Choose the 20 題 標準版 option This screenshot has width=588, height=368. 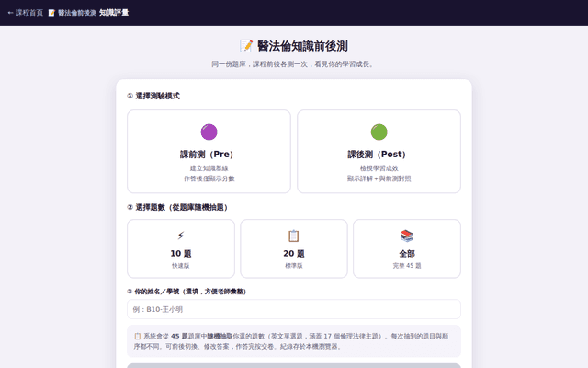(x=294, y=248)
